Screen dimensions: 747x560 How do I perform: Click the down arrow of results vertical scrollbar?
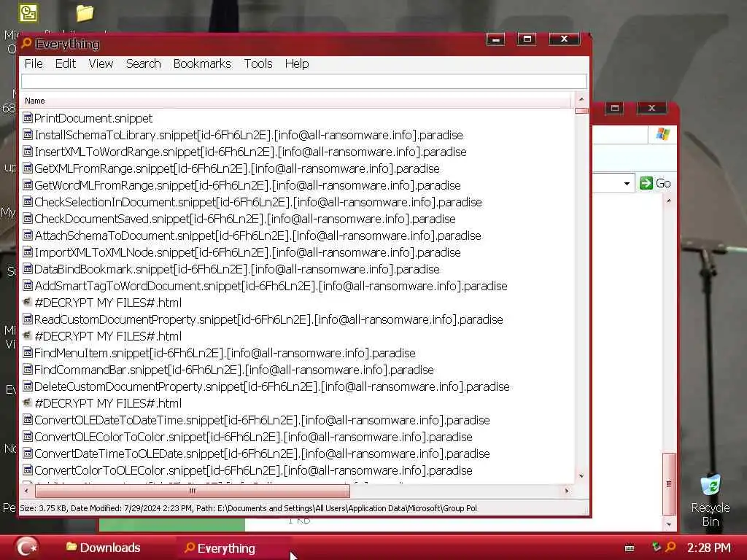click(581, 475)
